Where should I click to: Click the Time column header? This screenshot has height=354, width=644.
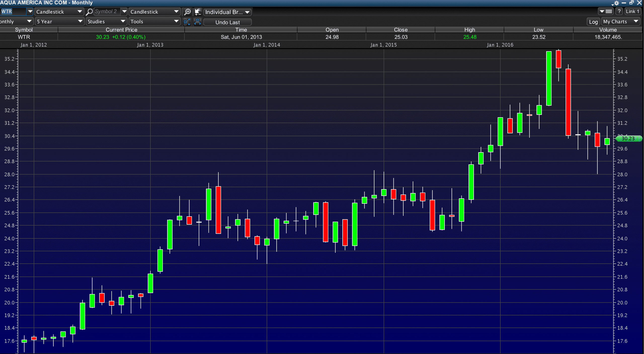[x=241, y=30]
